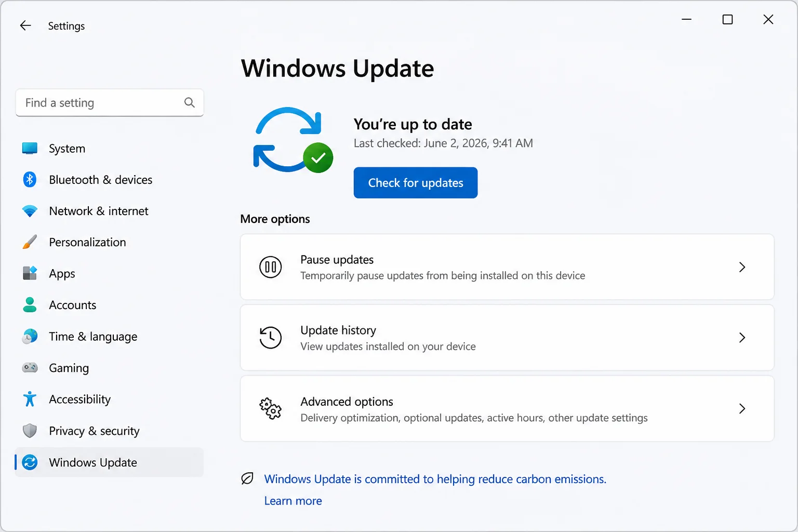Click the Personalization paintbrush icon
The width and height of the screenshot is (798, 532).
tap(30, 242)
